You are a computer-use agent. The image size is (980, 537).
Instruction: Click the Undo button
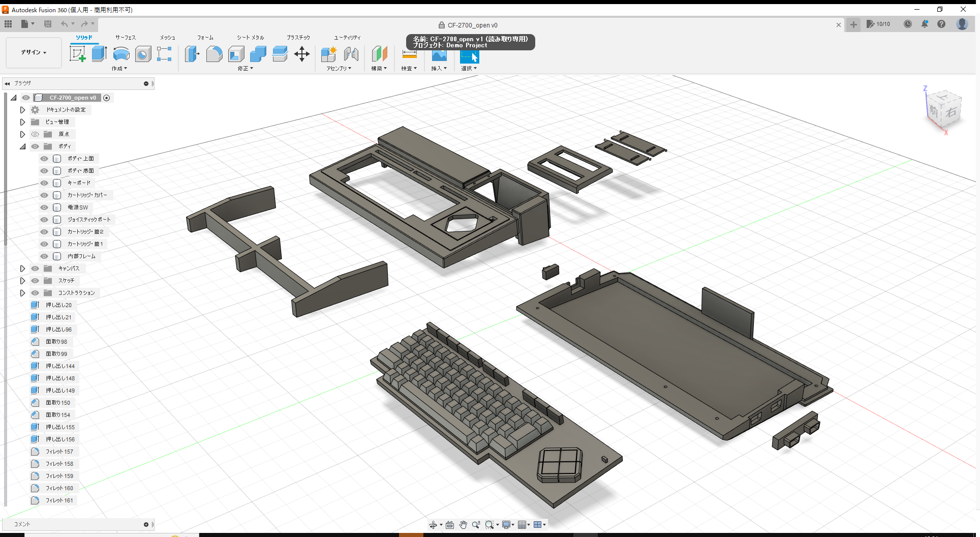click(65, 23)
